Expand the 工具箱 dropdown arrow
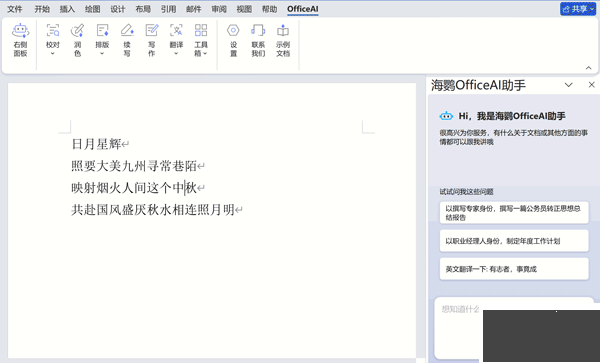Screen dimensions: 600x363 (x=205, y=54)
